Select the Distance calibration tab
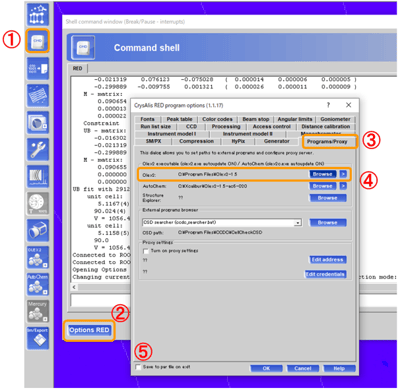This screenshot has width=400, height=392. [326, 126]
